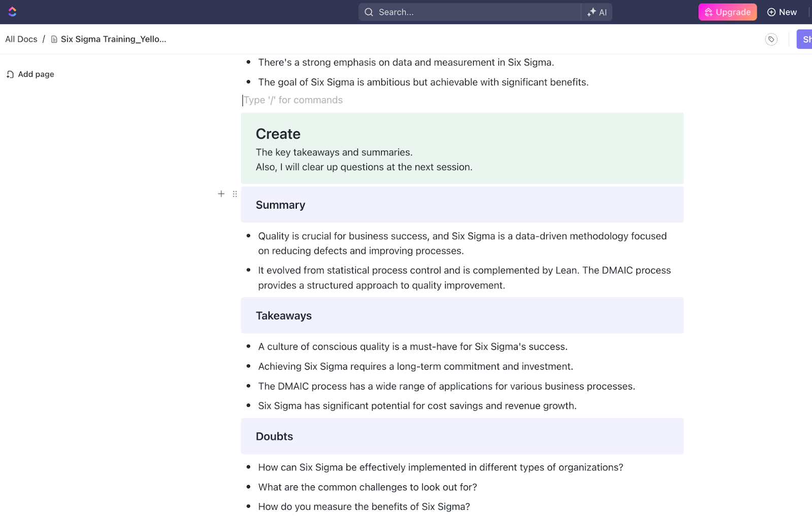The image size is (812, 523).
Task: Click the plus icon beside the Summary block
Action: (x=221, y=194)
